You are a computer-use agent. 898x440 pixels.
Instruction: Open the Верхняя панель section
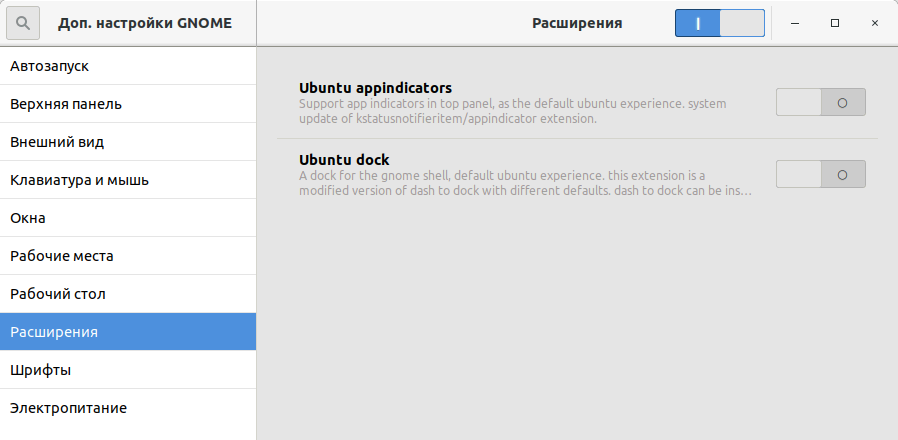(128, 104)
